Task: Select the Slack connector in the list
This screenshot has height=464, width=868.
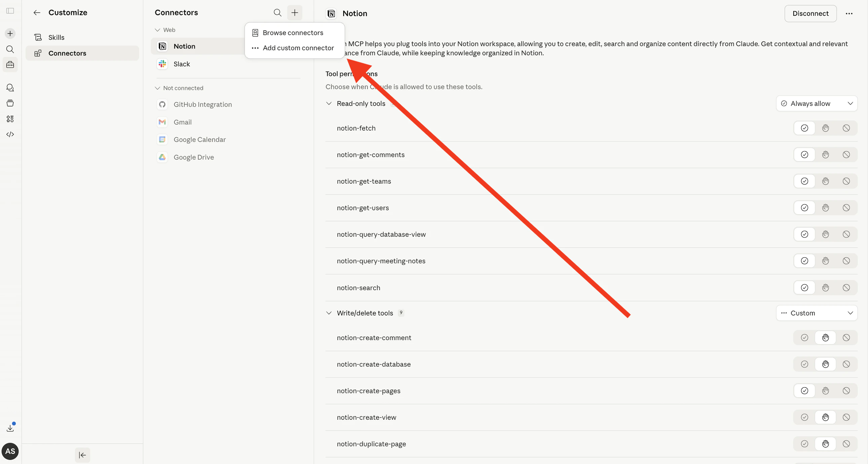Action: 182,64
